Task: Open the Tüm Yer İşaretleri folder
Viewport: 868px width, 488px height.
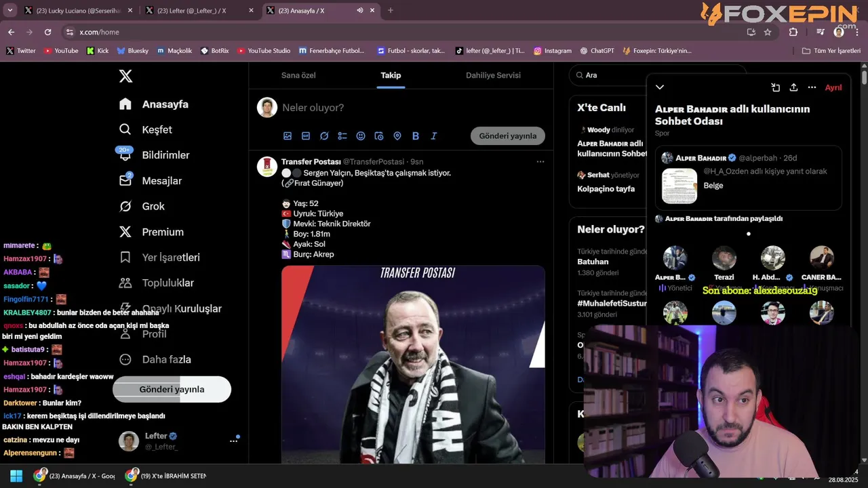Action: click(831, 51)
